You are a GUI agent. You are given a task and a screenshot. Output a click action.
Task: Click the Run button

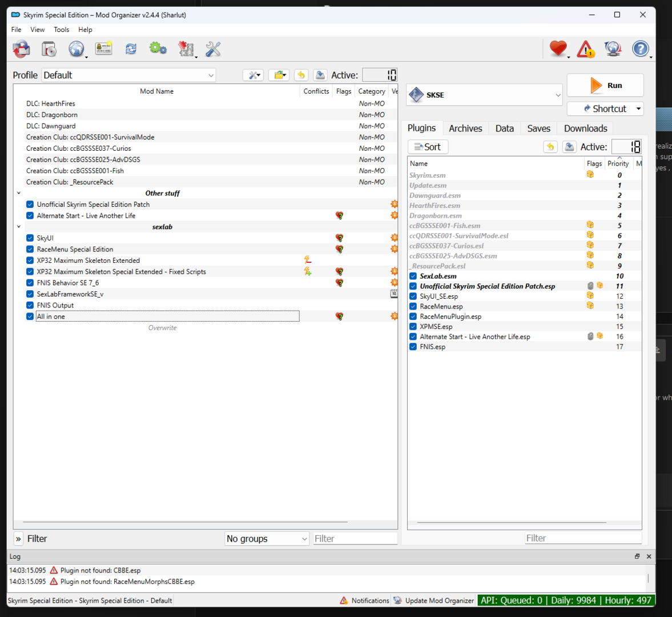coord(605,85)
